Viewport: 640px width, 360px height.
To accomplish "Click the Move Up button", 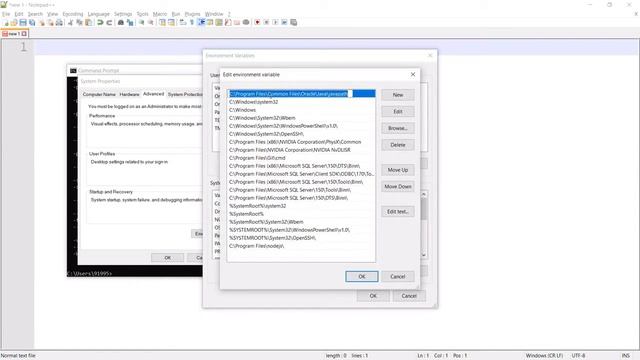I will [x=398, y=170].
